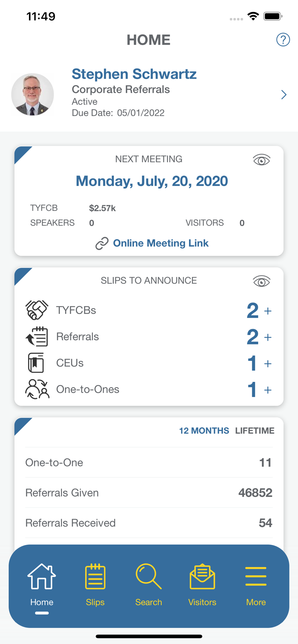Switch stats to Lifetime view
The height and width of the screenshot is (644, 298).
click(x=254, y=431)
